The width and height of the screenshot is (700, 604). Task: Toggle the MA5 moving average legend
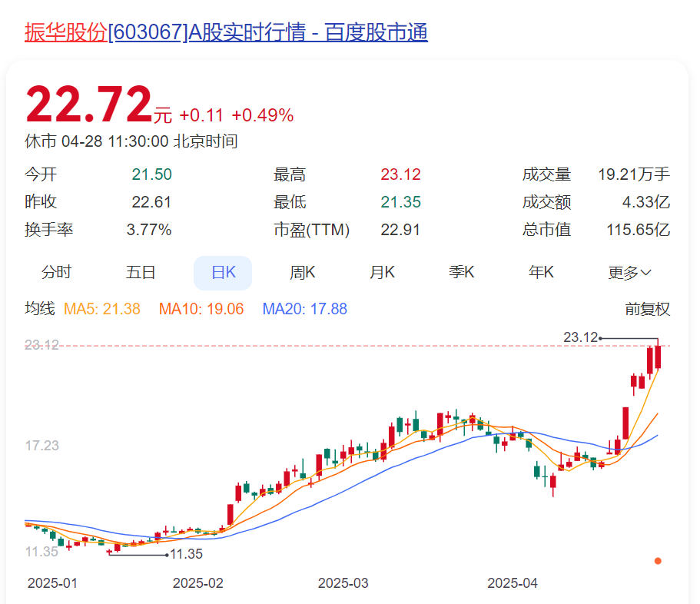click(101, 309)
